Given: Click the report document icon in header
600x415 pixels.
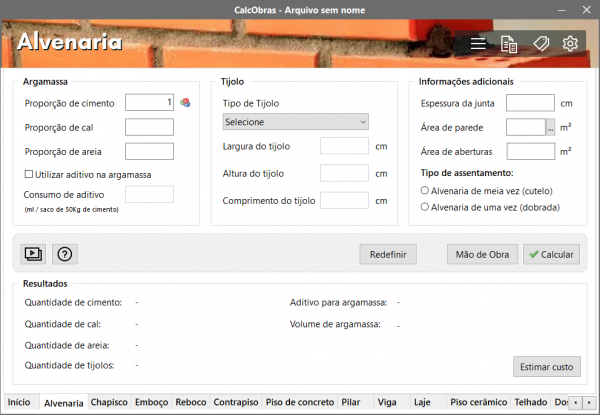Looking at the screenshot, I should (509, 44).
